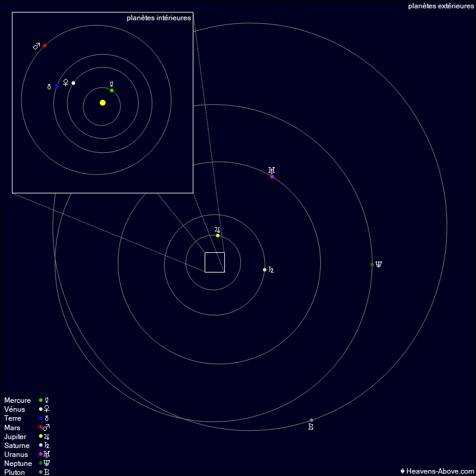Screen dimensions: 476x476
Task: Click 'Vénus' in the legend
Action: 14,409
